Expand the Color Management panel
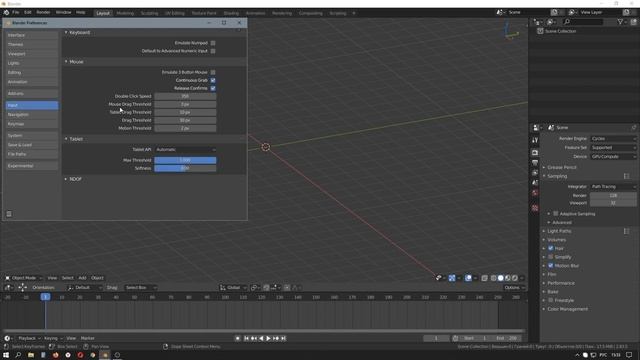The height and width of the screenshot is (360, 640). (x=567, y=309)
